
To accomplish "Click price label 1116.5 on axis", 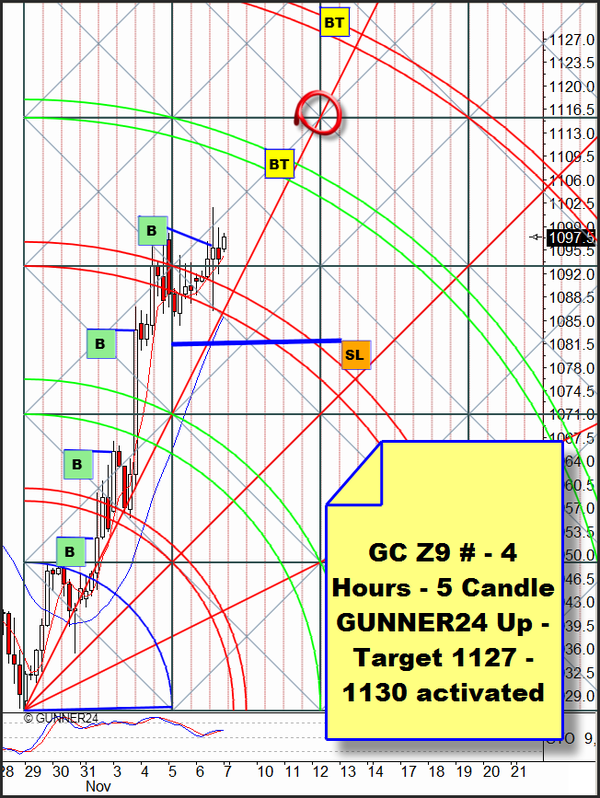I will tap(571, 110).
